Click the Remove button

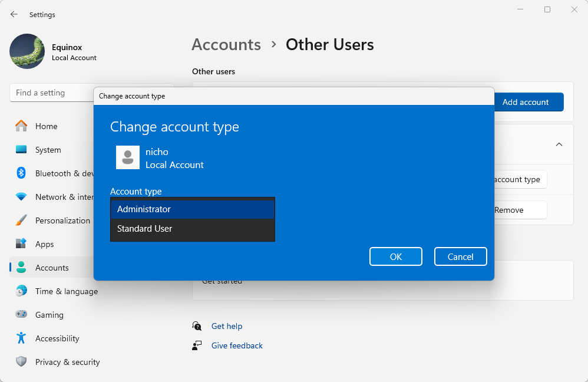pos(520,210)
